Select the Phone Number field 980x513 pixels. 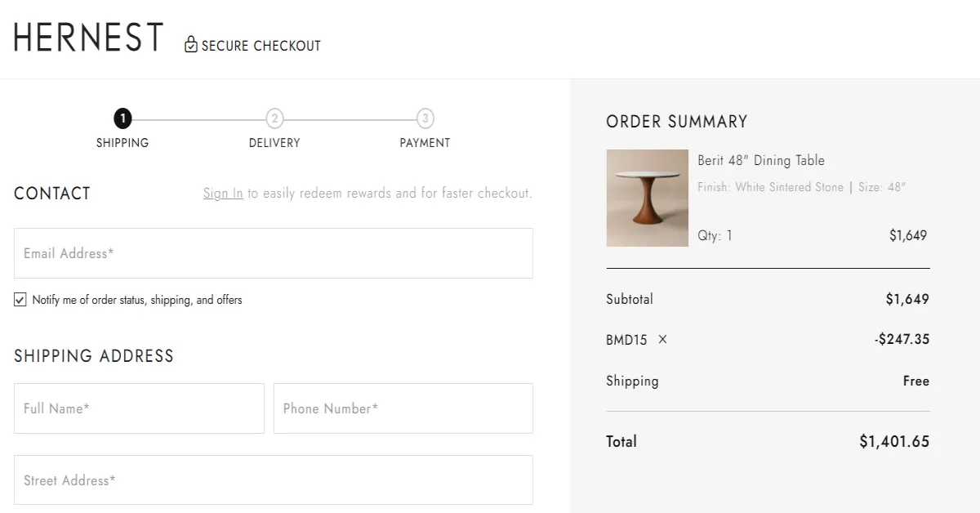403,408
